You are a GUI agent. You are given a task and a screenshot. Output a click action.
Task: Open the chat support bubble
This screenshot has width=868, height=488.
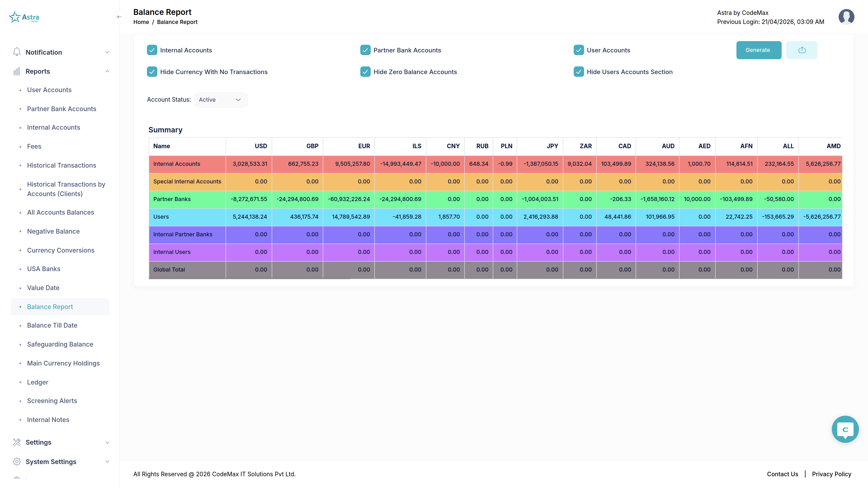pos(845,429)
